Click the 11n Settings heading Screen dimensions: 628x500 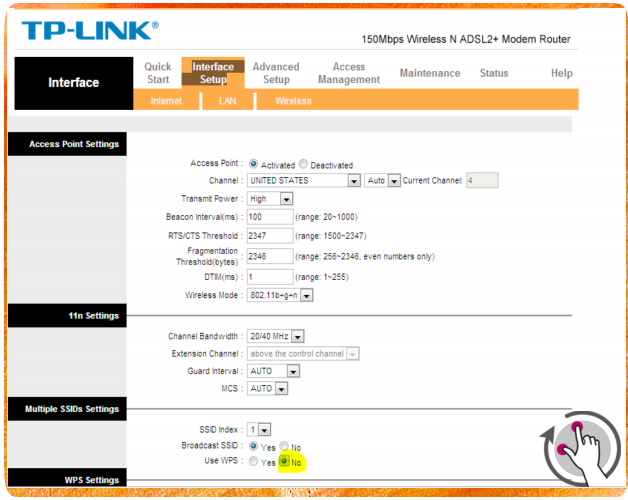point(67,316)
